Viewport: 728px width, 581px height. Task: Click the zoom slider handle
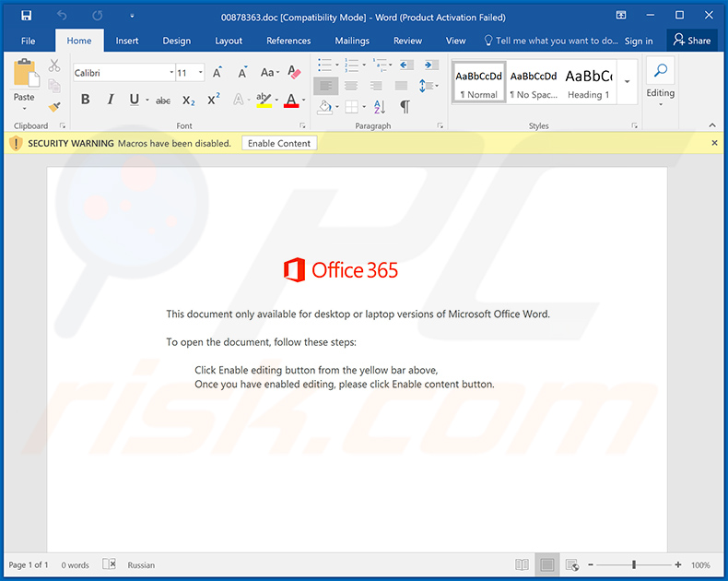(x=634, y=564)
